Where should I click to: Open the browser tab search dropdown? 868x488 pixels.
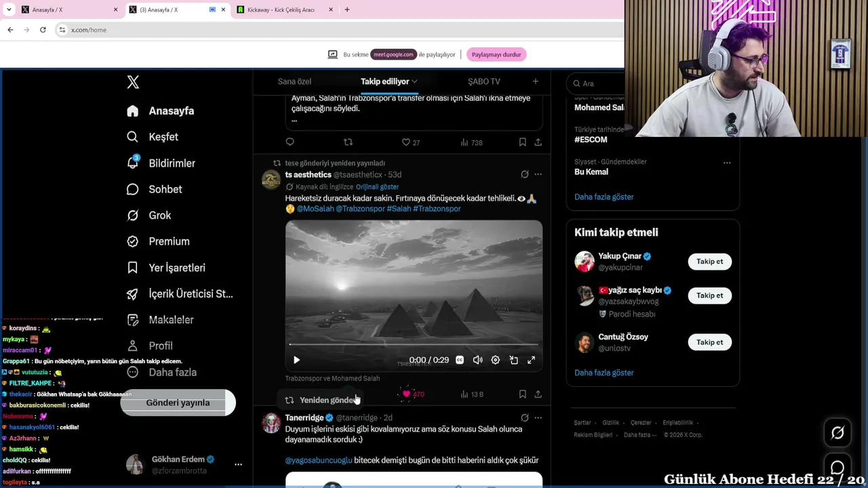coord(9,9)
